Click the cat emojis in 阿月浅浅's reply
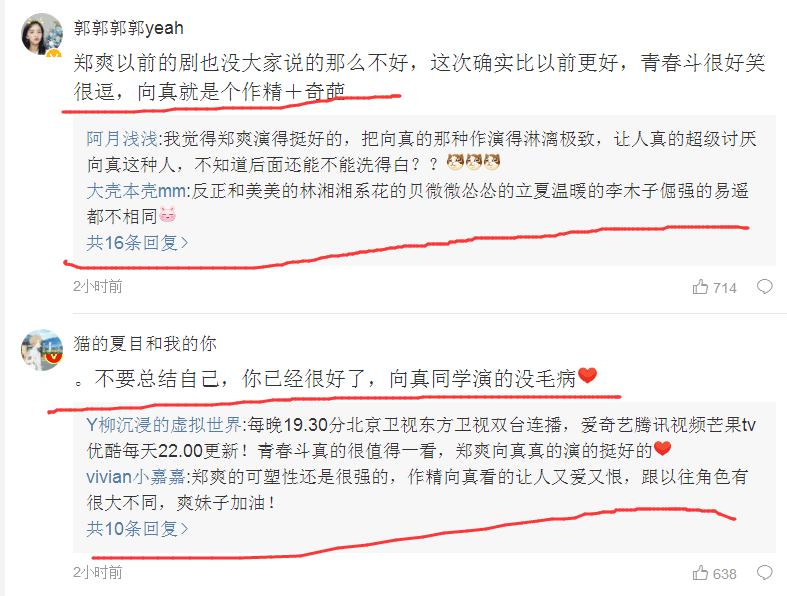Viewport: 787px width, 596px height. pos(473,162)
